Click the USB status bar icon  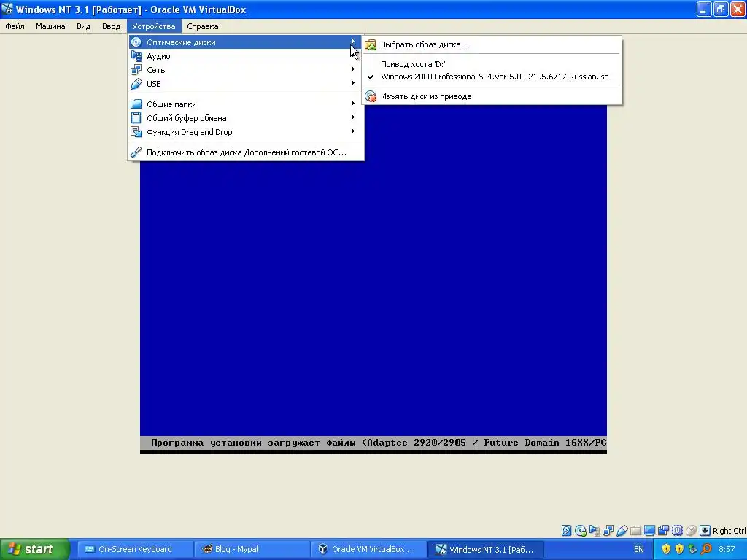tap(622, 531)
